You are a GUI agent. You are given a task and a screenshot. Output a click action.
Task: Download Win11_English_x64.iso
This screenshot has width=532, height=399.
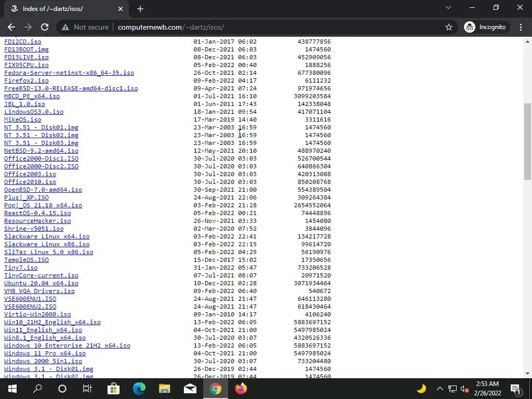(43, 330)
